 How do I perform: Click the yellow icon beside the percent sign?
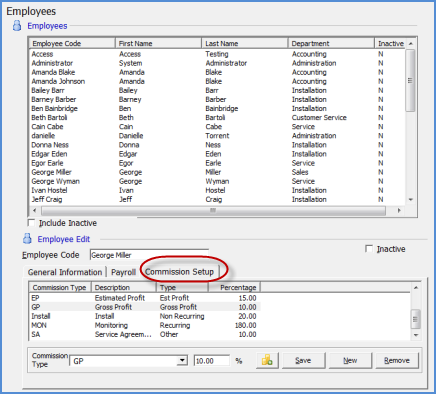pos(267,360)
